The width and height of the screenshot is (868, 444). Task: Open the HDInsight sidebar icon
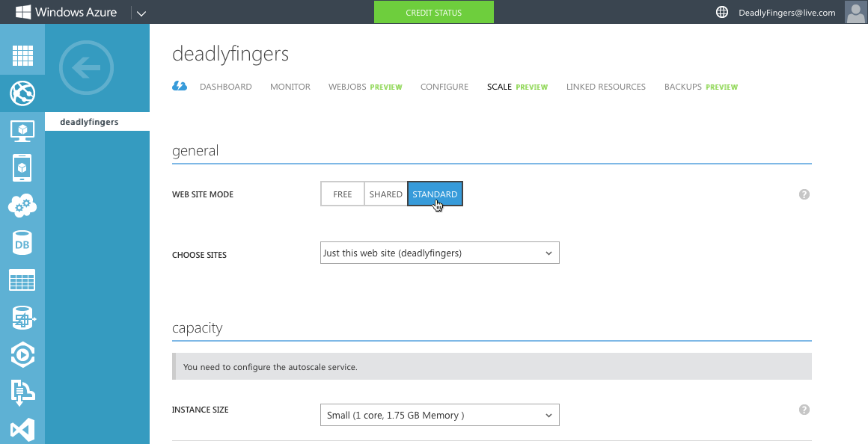click(22, 318)
